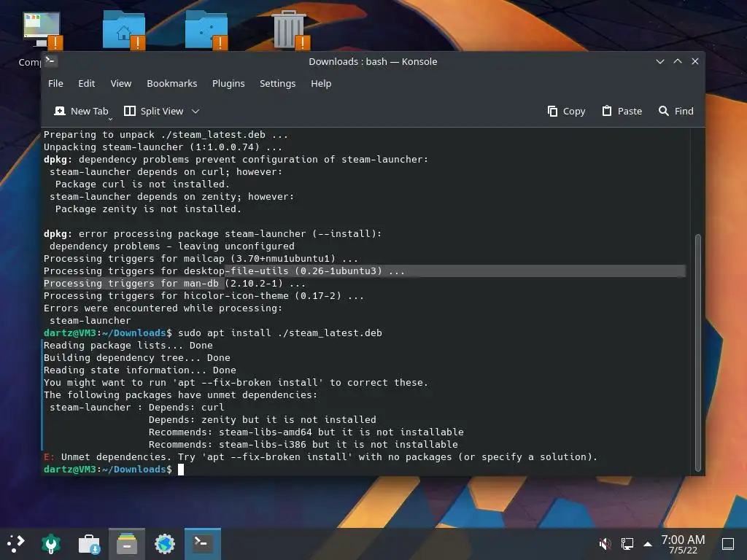Minimize the Konsole window
Viewport: 747px width, 560px height.
point(659,61)
